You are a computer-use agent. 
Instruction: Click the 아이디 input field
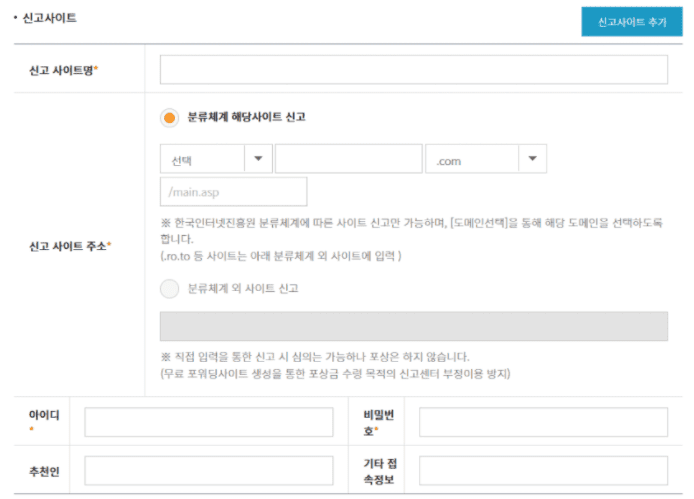point(208,422)
